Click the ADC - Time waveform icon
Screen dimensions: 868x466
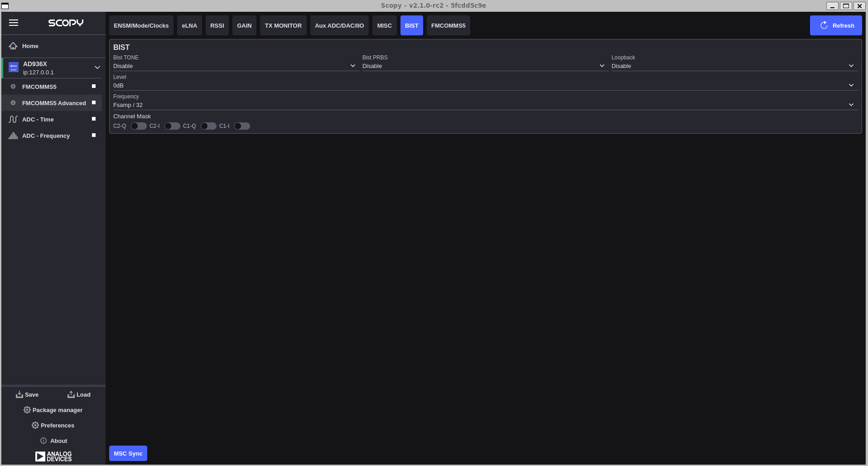(x=13, y=119)
